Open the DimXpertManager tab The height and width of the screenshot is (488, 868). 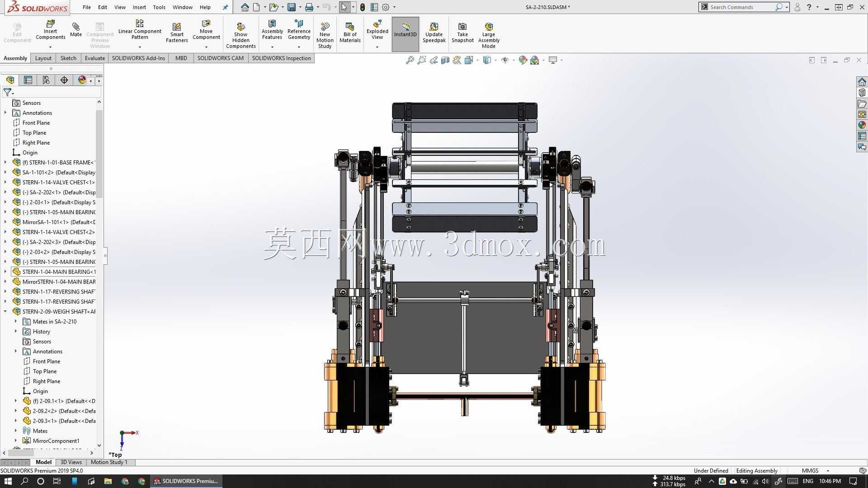[64, 80]
